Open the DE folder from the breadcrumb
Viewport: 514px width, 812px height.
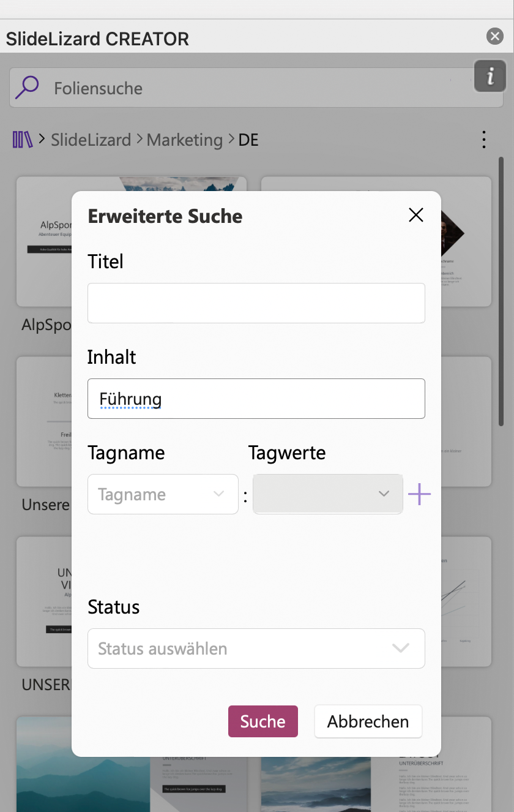(x=248, y=140)
